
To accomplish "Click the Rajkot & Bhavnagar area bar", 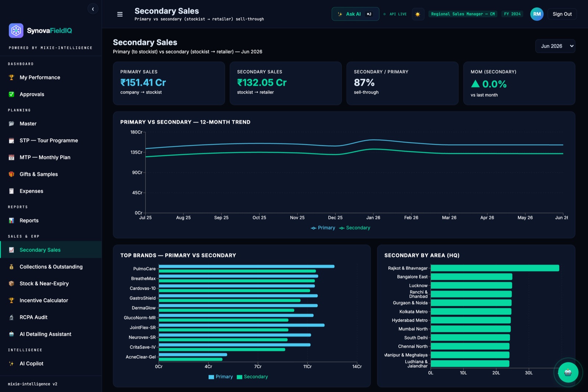I will (x=495, y=268).
